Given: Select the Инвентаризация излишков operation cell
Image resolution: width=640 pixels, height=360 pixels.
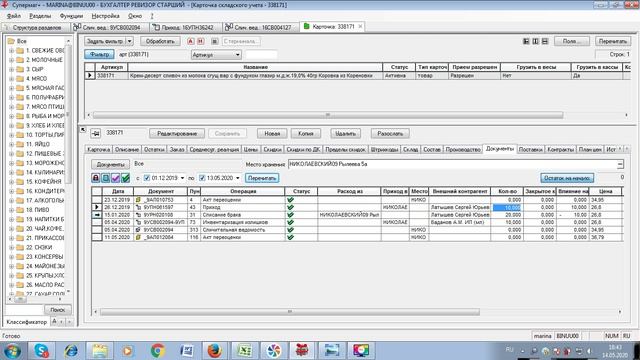Looking at the screenshot, I should pos(242,222).
